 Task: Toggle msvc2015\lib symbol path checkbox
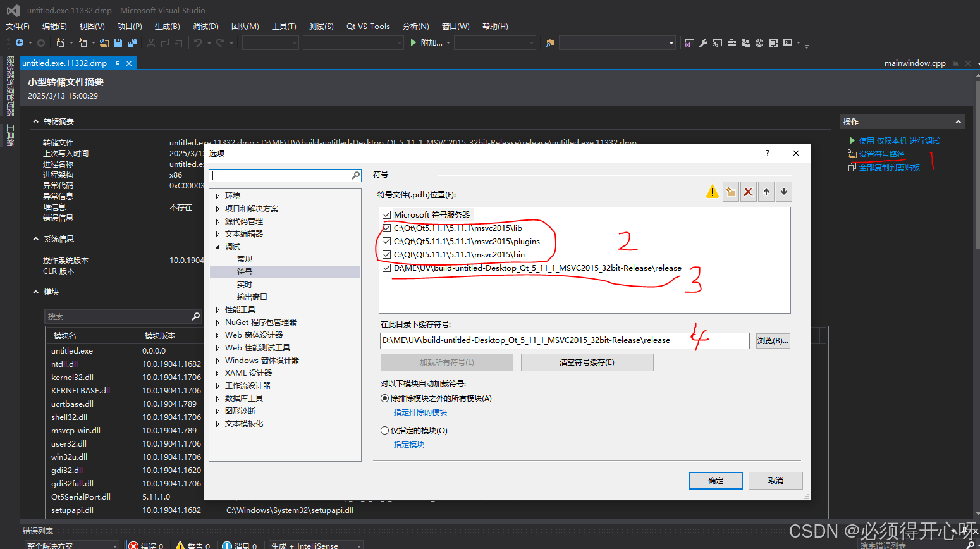pyautogui.click(x=386, y=228)
